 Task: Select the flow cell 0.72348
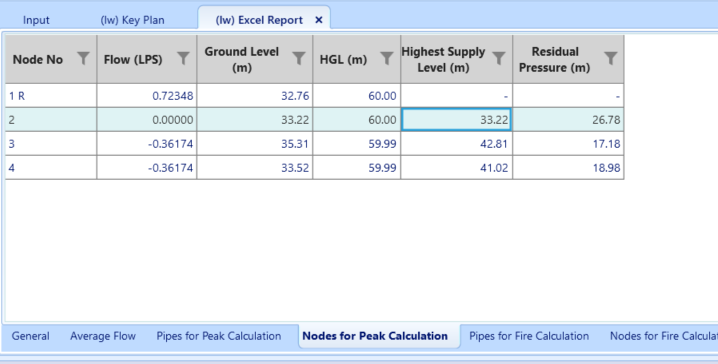coord(147,96)
